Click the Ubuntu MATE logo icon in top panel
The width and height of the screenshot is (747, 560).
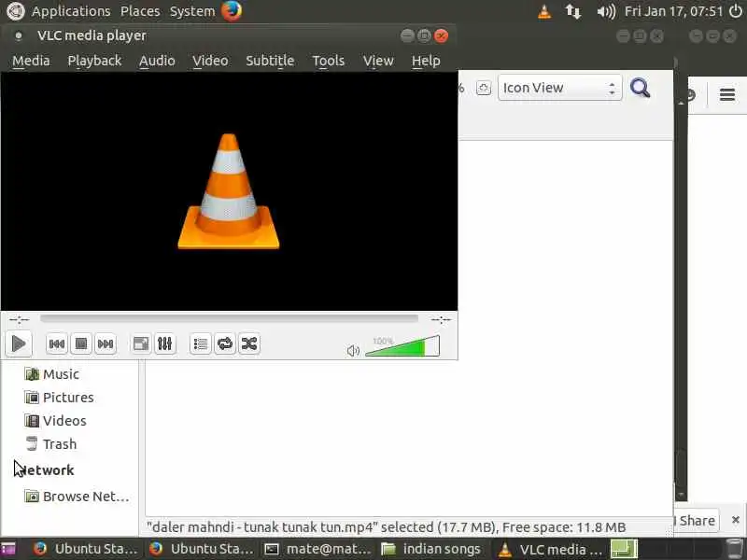pyautogui.click(x=16, y=11)
